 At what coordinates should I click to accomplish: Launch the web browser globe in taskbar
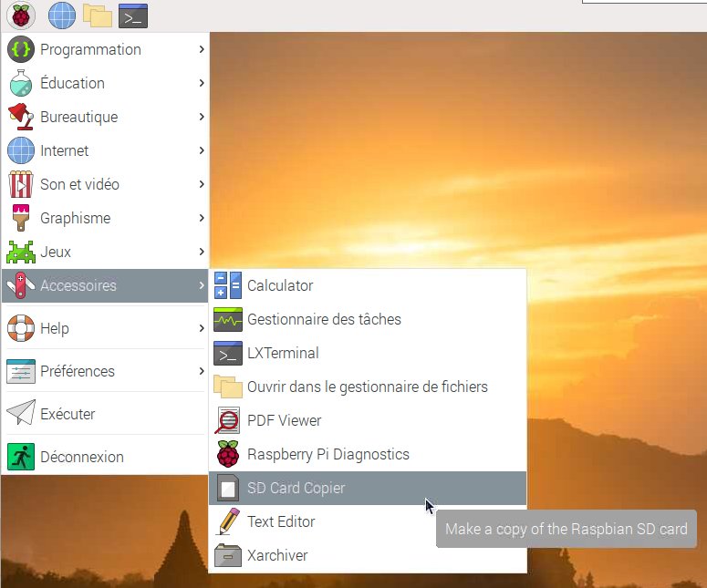[x=62, y=15]
